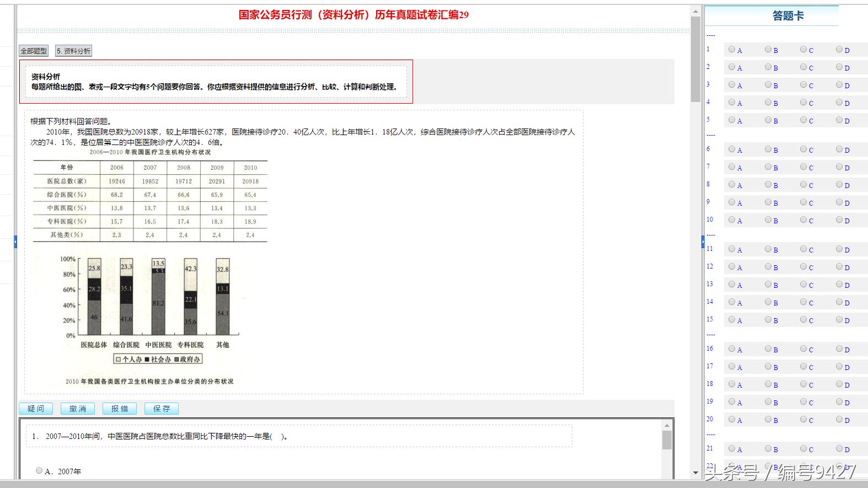Collapse the answer card panel using blue handle
This screenshot has width=868, height=488.
pos(703,242)
